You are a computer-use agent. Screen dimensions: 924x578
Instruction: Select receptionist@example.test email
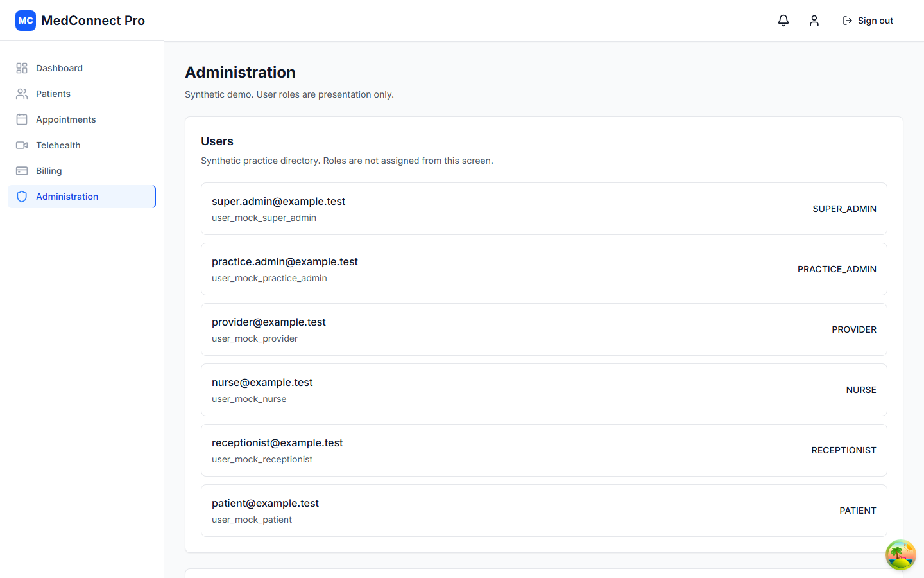click(277, 442)
